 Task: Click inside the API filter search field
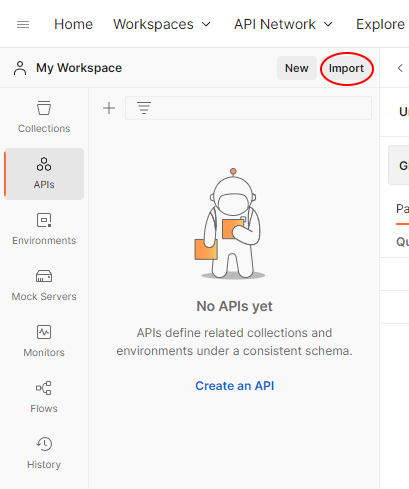point(248,108)
